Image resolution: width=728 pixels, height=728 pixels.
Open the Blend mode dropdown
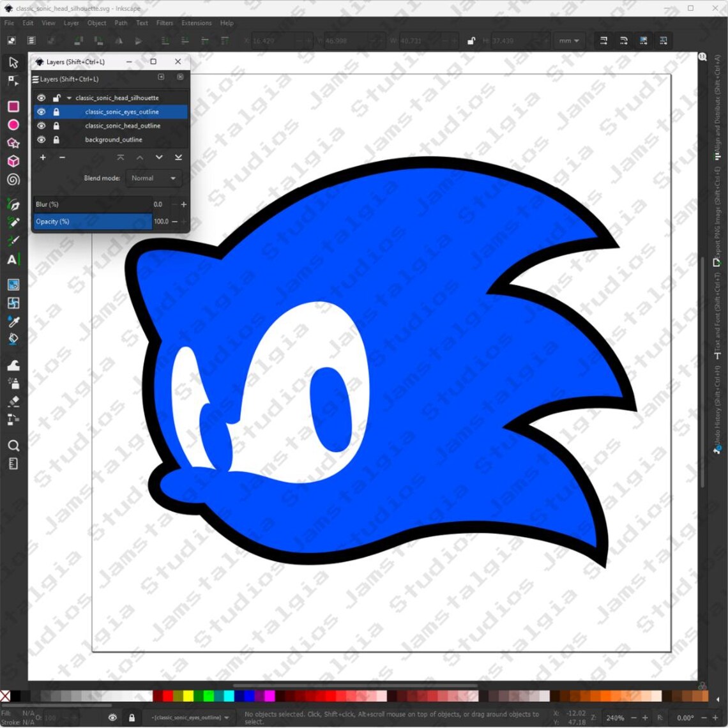[x=153, y=178]
